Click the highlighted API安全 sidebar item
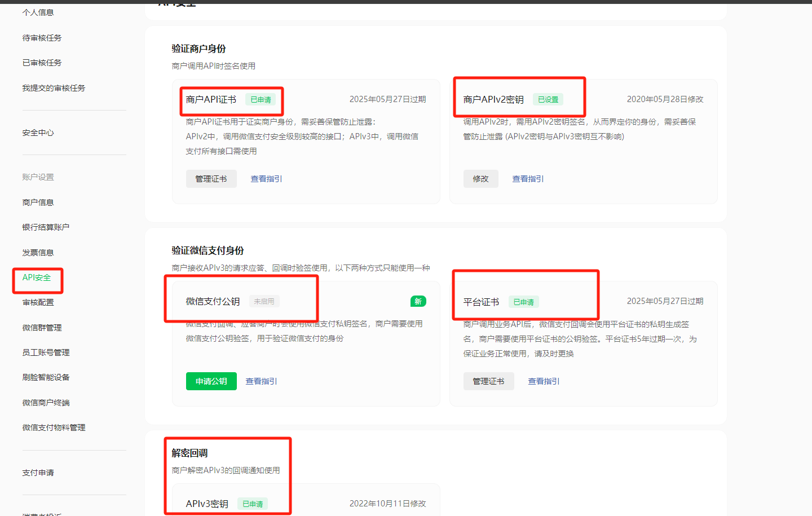Viewport: 812px width, 516px height. [37, 277]
